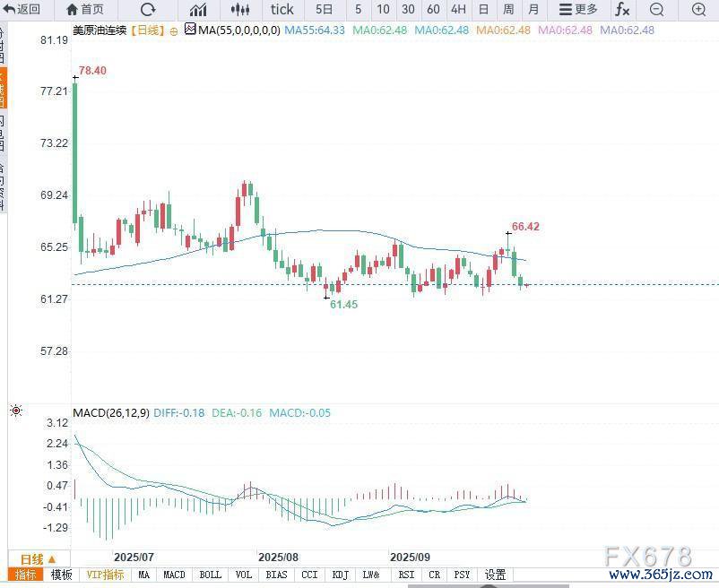Image resolution: width=719 pixels, height=588 pixels.
Task: Expand the 更多 more options menu
Action: [x=577, y=10]
